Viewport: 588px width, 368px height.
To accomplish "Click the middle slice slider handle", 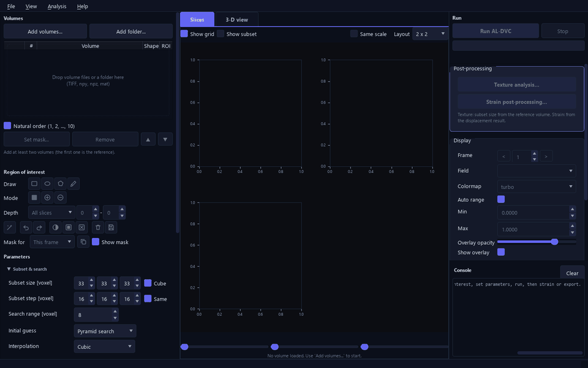I will (274, 347).
